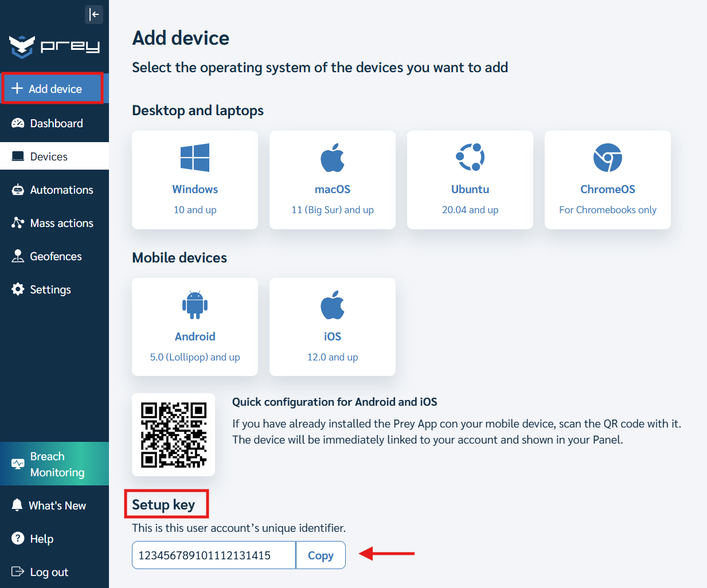This screenshot has width=707, height=588.
Task: Open Geofences
Action: tap(54, 256)
